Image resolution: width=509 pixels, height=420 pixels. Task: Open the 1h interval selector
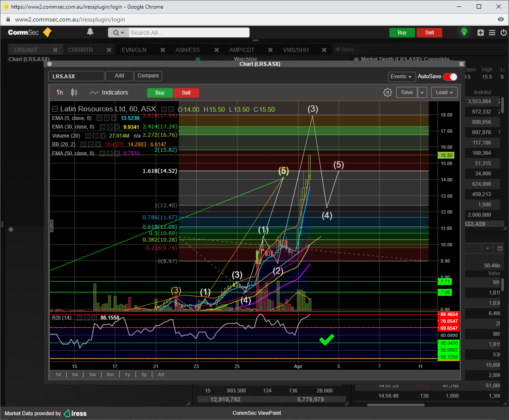point(60,92)
